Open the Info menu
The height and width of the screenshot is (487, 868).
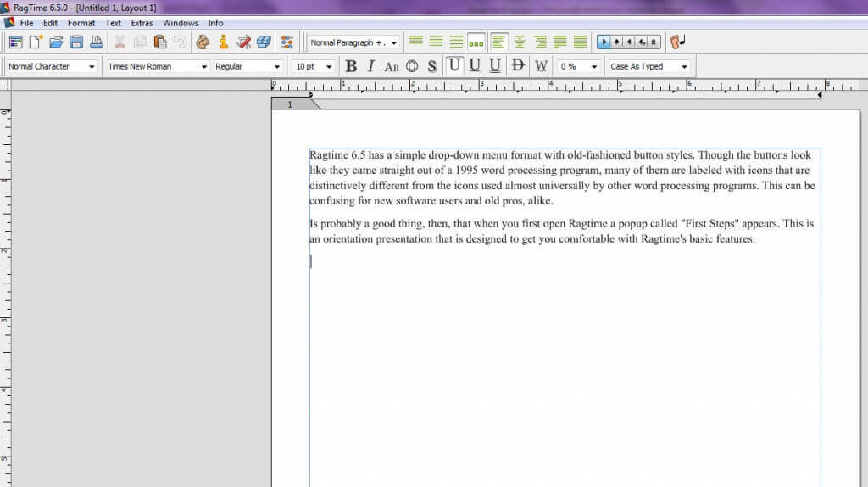(215, 23)
